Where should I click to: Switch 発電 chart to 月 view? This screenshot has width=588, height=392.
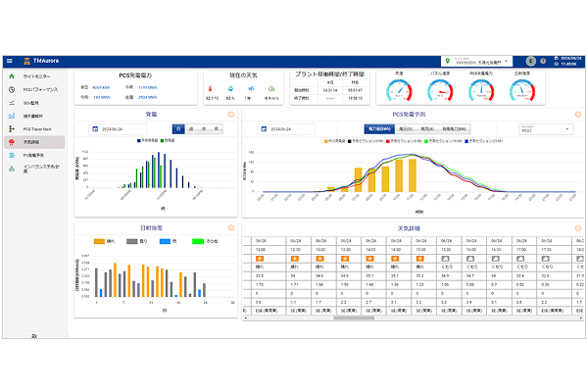tap(204, 128)
